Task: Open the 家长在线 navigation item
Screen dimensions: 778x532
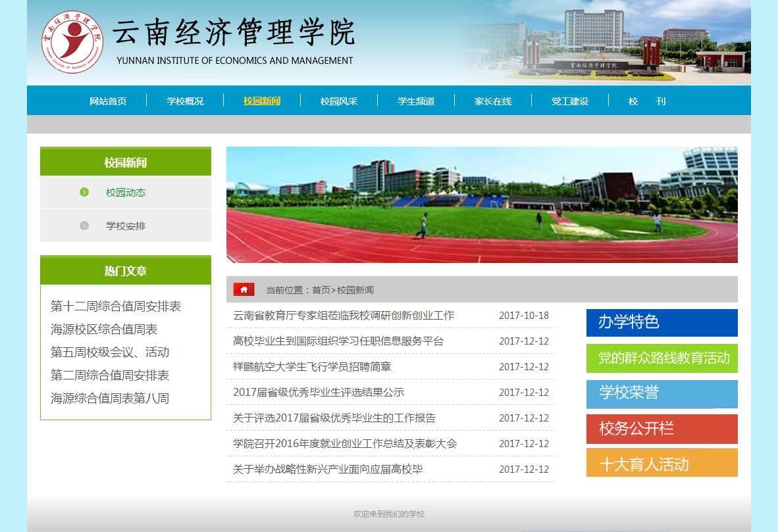Action: pyautogui.click(x=493, y=101)
